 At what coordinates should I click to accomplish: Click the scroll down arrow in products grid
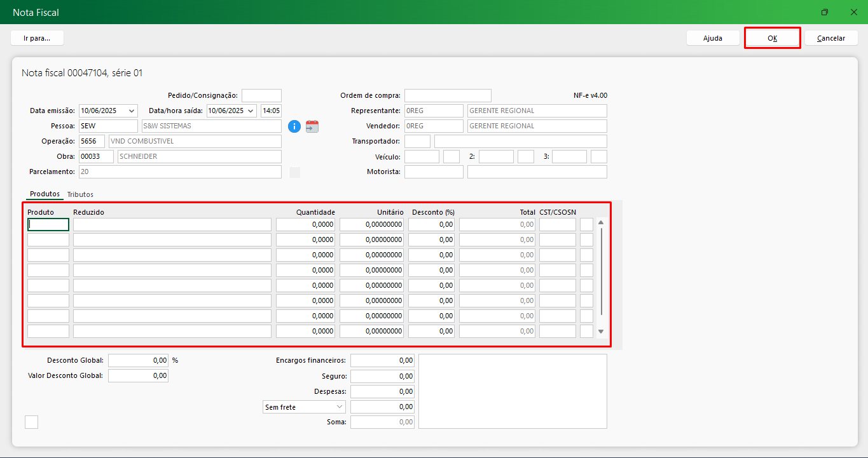[601, 332]
